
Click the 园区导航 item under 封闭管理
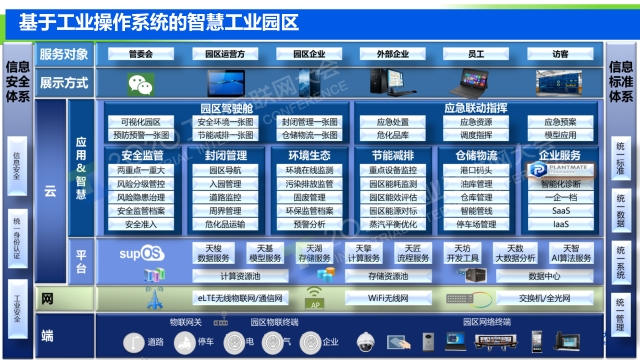[x=225, y=170]
